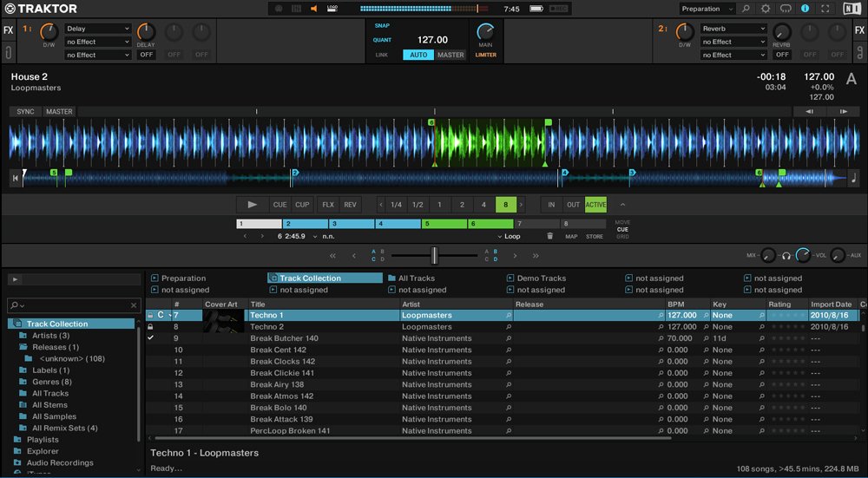Skip to track start icon on stripe
Viewport: 868px width, 478px height.
[x=15, y=178]
